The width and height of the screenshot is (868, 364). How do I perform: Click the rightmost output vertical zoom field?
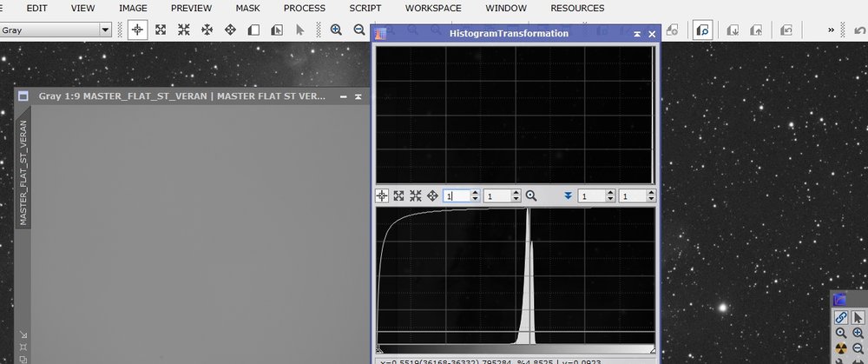click(x=632, y=195)
